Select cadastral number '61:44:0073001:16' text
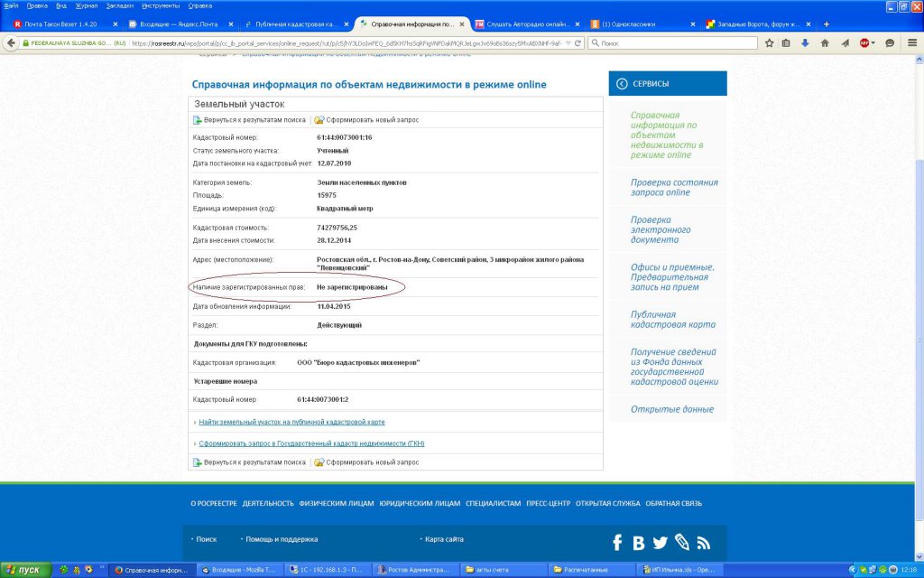924x578 pixels. tap(344, 137)
